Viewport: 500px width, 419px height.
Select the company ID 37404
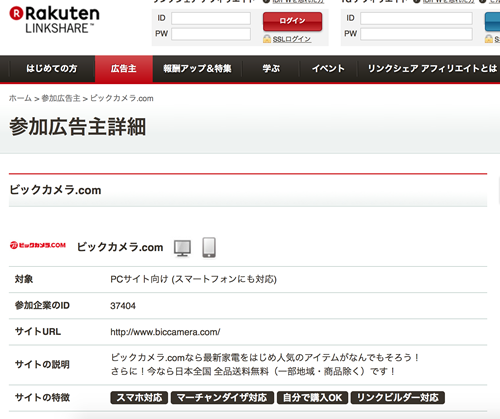click(123, 306)
